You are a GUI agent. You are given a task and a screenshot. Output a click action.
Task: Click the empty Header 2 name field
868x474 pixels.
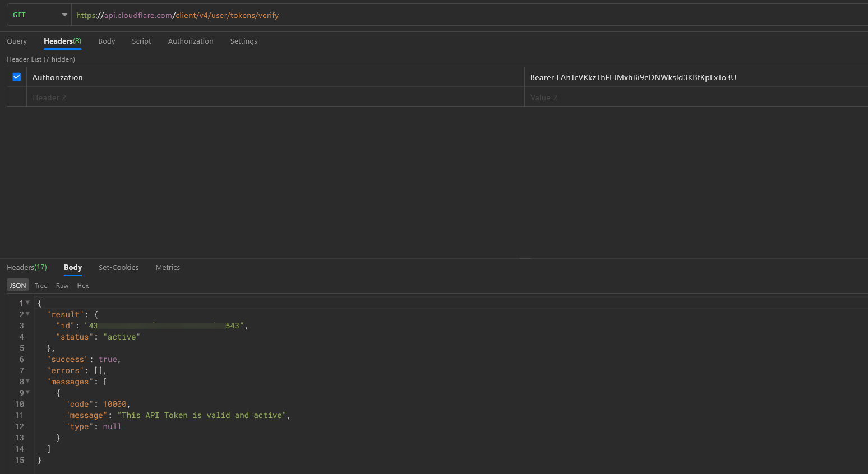click(x=275, y=97)
